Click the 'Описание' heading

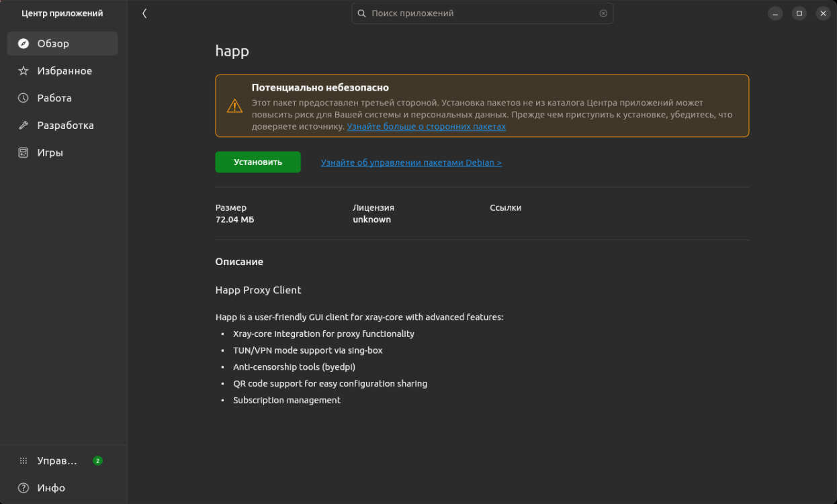239,262
